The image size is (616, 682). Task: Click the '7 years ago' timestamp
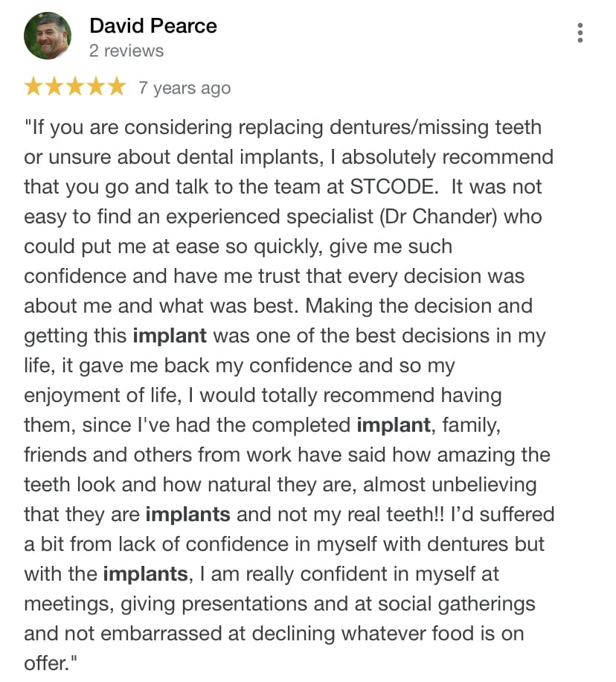tap(184, 88)
